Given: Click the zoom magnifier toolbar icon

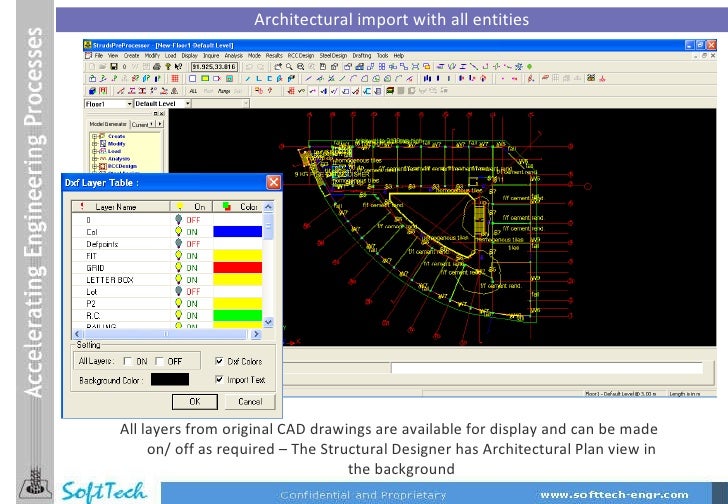Looking at the screenshot, I should coord(290,65).
